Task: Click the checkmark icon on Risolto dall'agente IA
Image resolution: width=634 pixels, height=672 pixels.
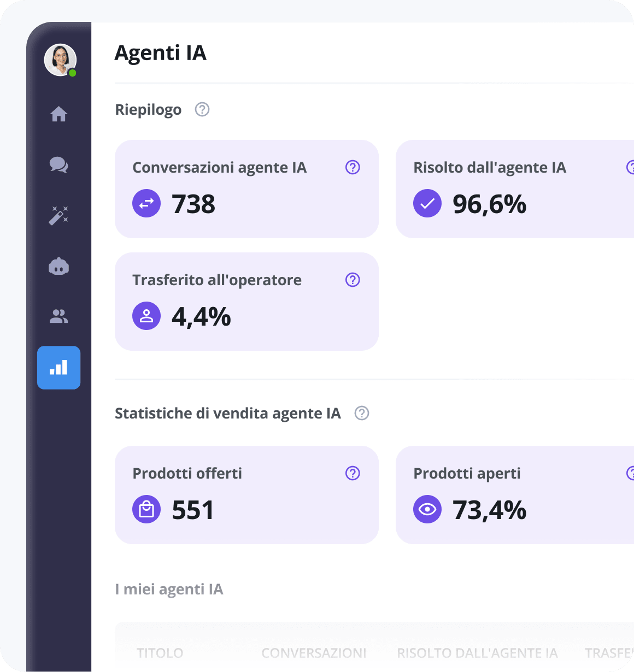Action: point(427,203)
